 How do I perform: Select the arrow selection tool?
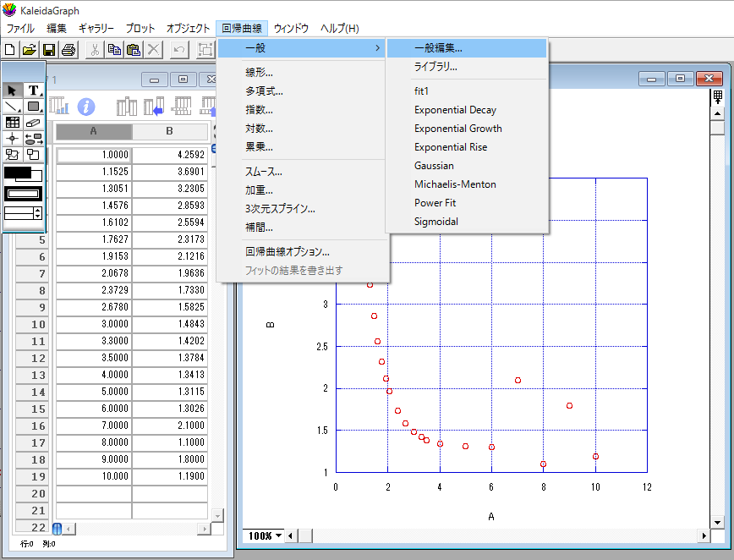pos(13,91)
